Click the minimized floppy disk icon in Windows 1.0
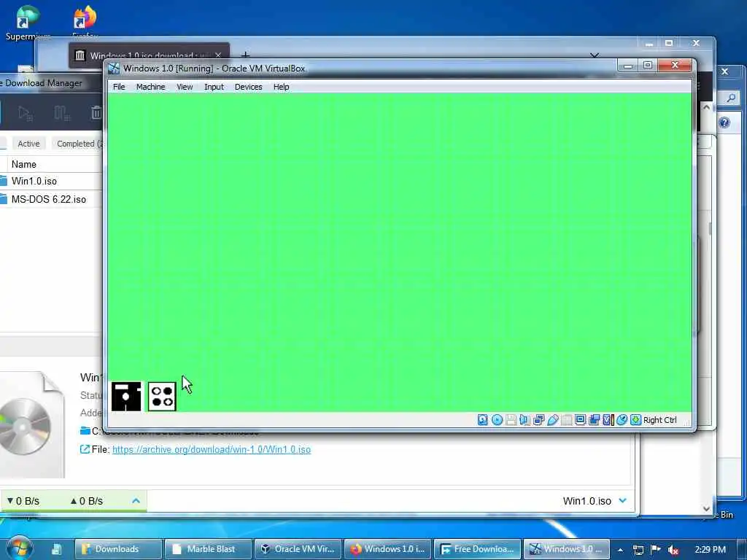This screenshot has width=747, height=560. click(126, 396)
